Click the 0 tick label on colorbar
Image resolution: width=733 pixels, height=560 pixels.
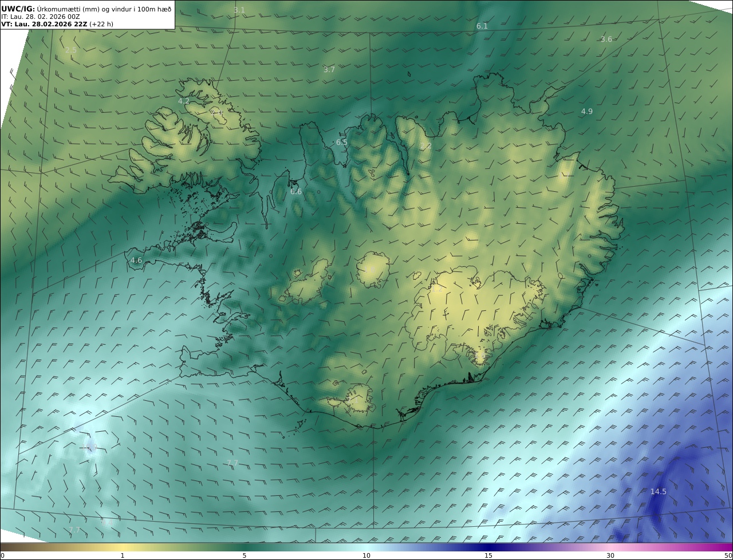point(2,555)
